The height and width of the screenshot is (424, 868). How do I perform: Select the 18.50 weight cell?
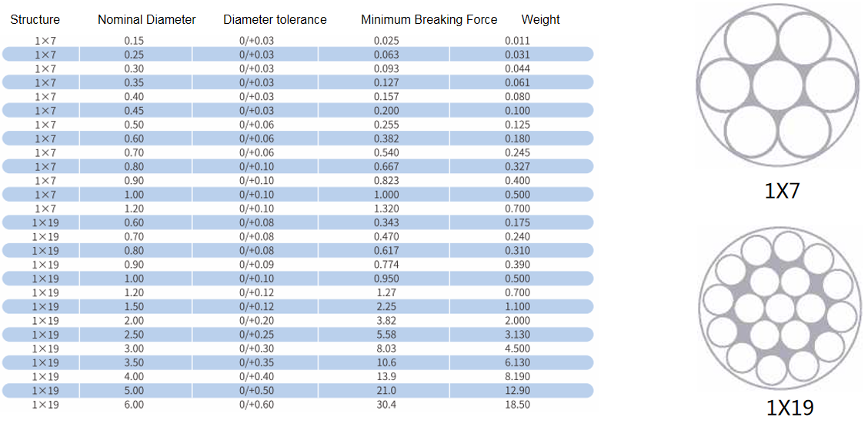click(x=518, y=405)
